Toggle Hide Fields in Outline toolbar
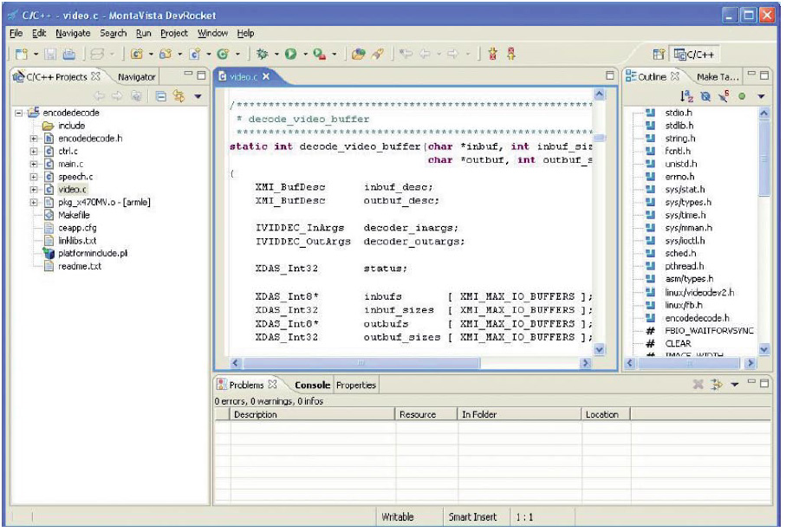 (x=705, y=96)
